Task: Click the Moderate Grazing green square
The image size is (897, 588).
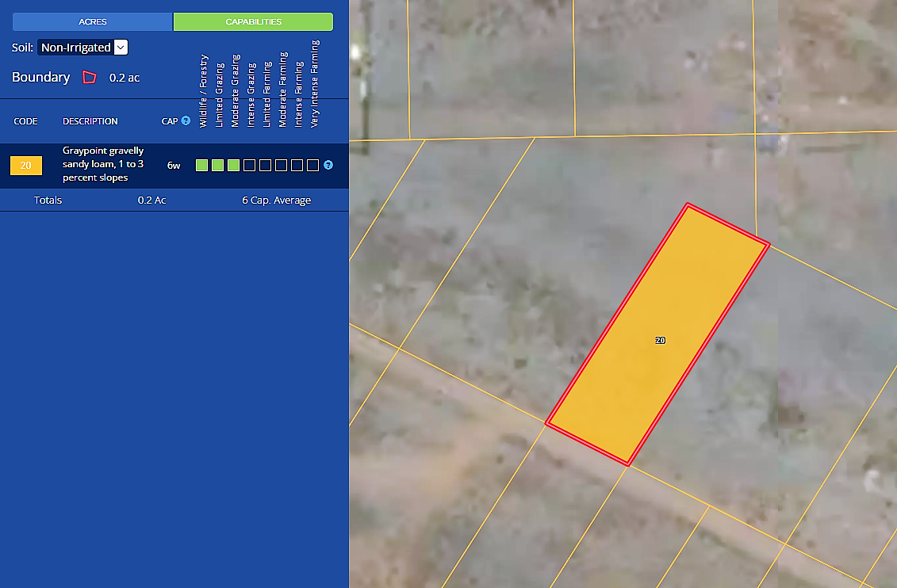Action: [233, 166]
